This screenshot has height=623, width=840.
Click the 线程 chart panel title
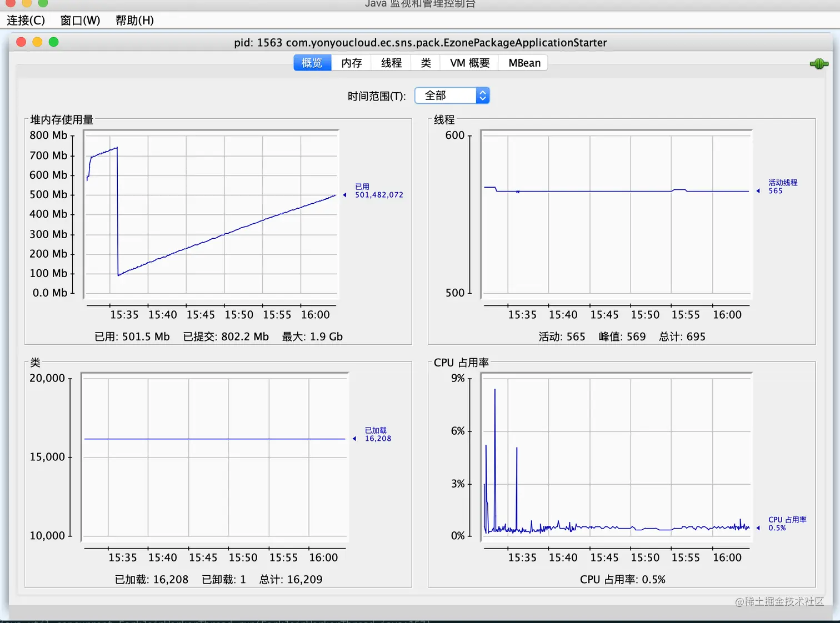[x=444, y=119]
